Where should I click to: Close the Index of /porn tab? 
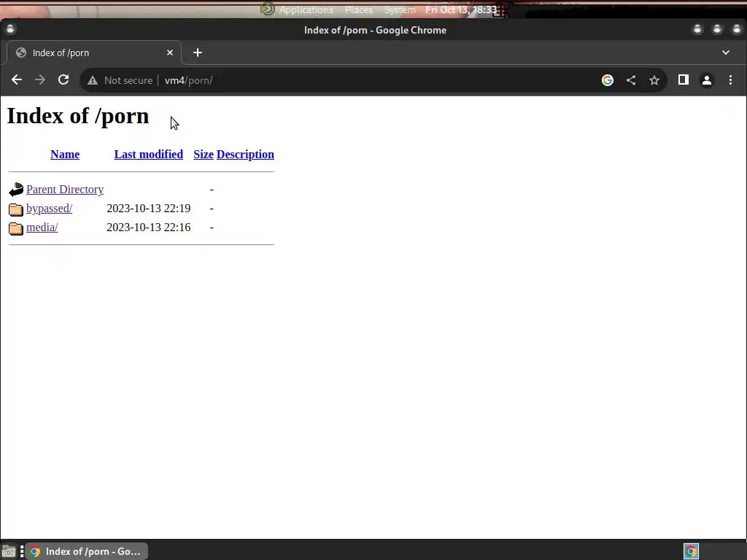(169, 52)
